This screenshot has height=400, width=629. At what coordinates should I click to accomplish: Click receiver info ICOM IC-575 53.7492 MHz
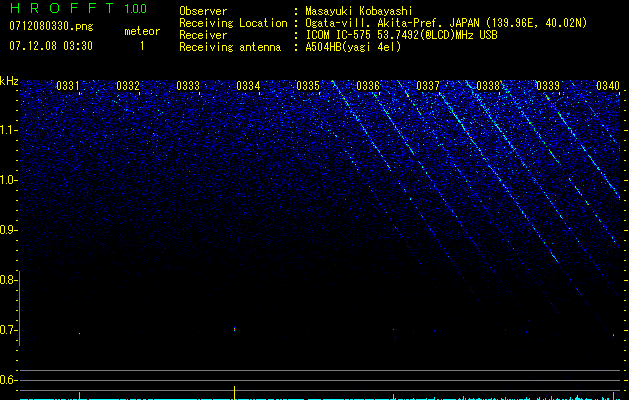point(401,35)
